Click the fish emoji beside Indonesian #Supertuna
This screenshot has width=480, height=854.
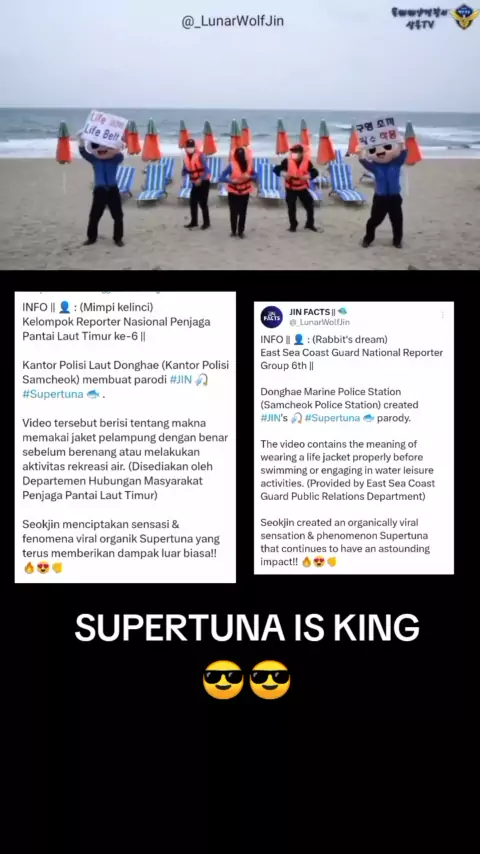click(93, 394)
